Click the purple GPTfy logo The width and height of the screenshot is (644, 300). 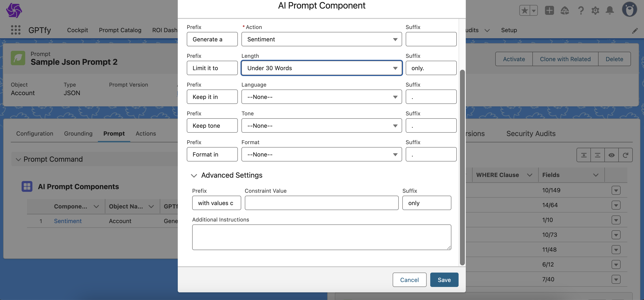[14, 10]
